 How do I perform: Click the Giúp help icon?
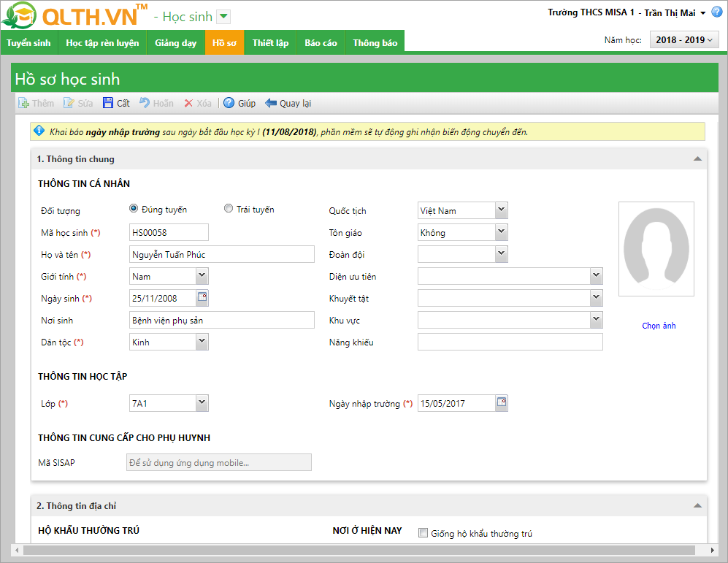(229, 103)
